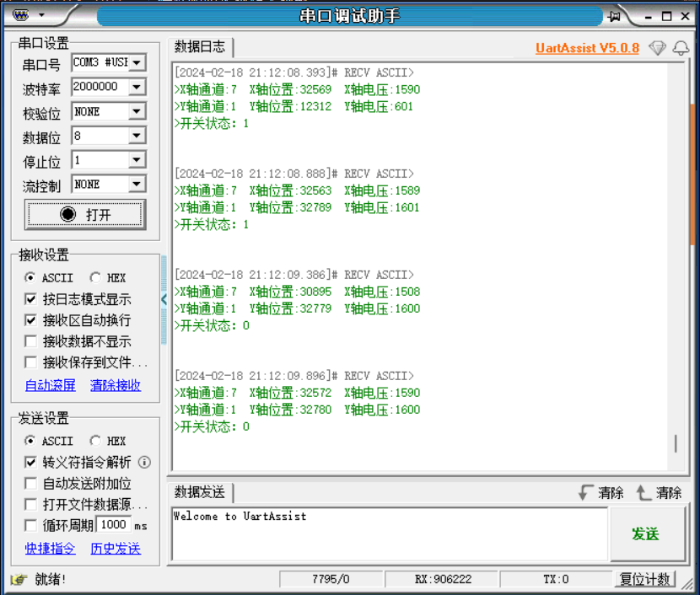Click the value X轴位置:32569
This screenshot has width=700, height=595.
click(291, 89)
